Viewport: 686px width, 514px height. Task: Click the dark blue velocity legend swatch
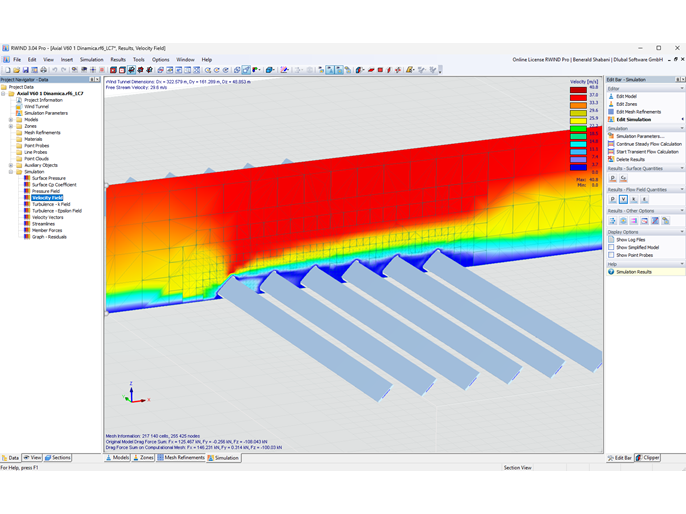tap(578, 168)
